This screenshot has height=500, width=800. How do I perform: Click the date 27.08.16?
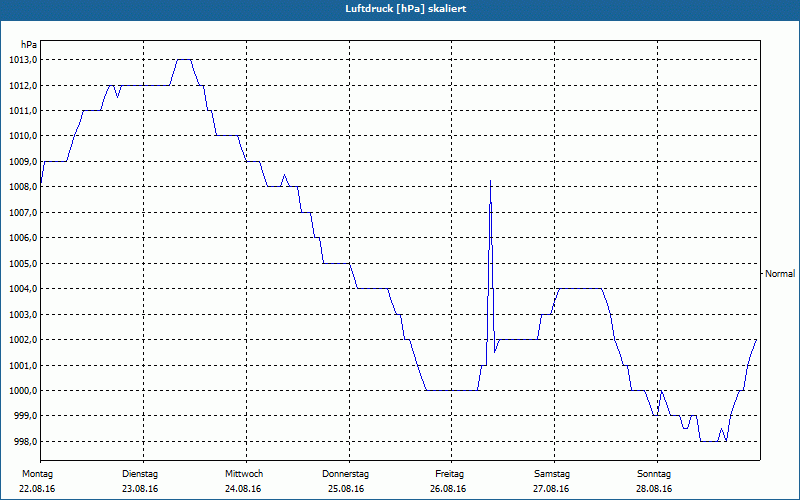coord(552,489)
